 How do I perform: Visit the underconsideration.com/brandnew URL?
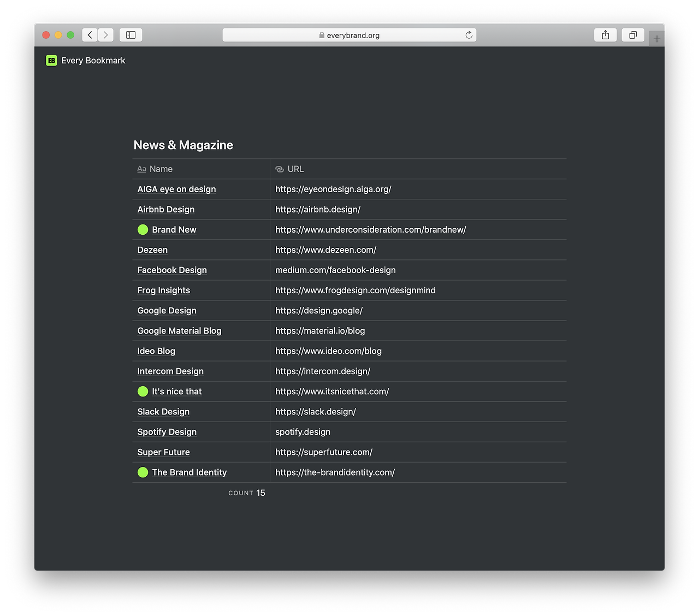pos(371,230)
